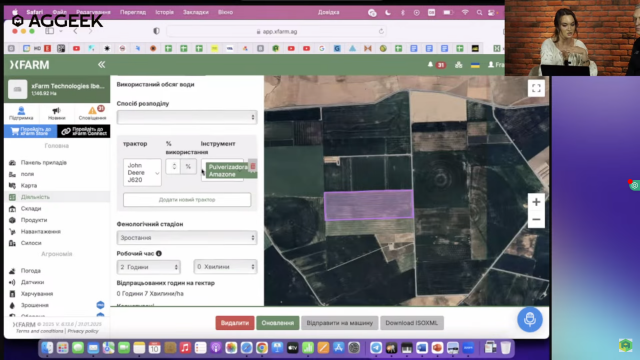Go to xFarm Connect black button
Screen dimensions: 640x360
coord(84,131)
